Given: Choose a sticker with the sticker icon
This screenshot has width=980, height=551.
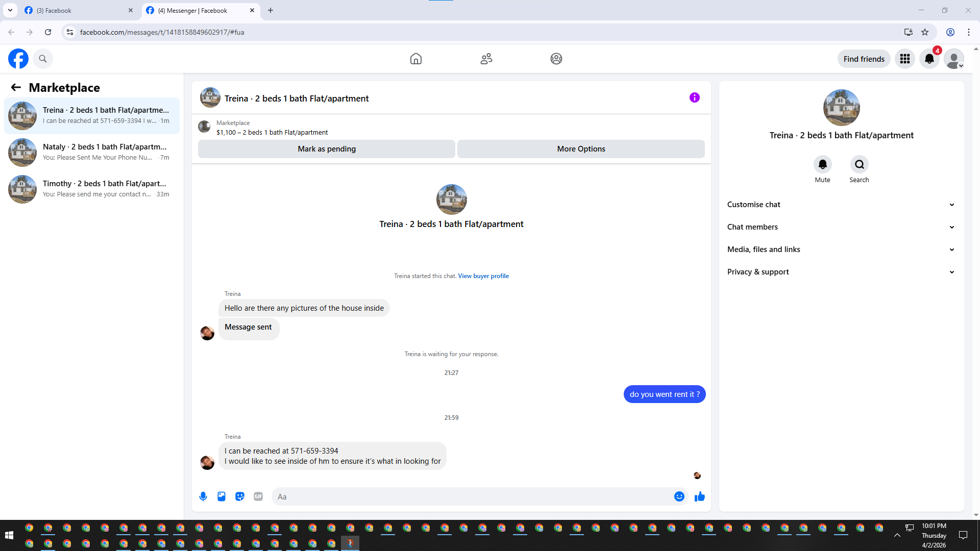Looking at the screenshot, I should (x=240, y=496).
